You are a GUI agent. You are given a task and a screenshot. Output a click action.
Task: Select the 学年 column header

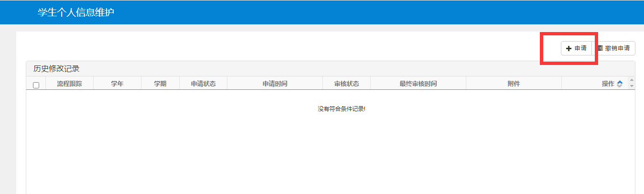pyautogui.click(x=117, y=84)
